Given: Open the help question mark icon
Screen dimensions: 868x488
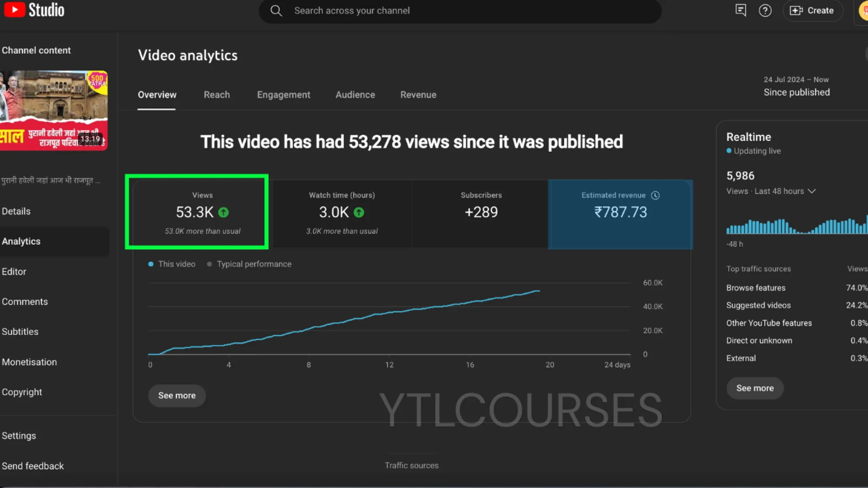Looking at the screenshot, I should [x=765, y=11].
